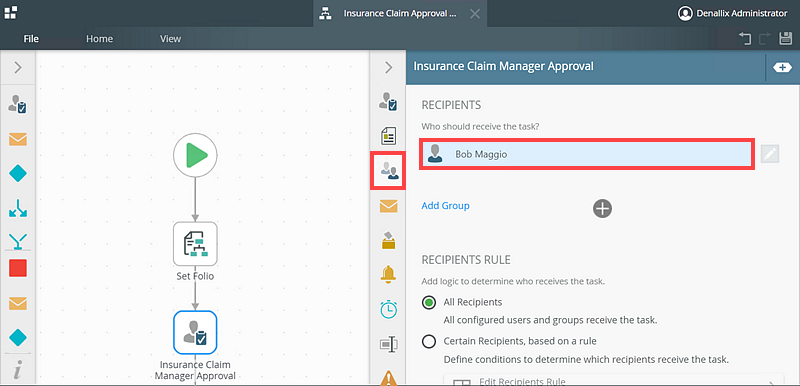Open the Actions ballot box tab
The height and width of the screenshot is (386, 800).
click(x=388, y=240)
